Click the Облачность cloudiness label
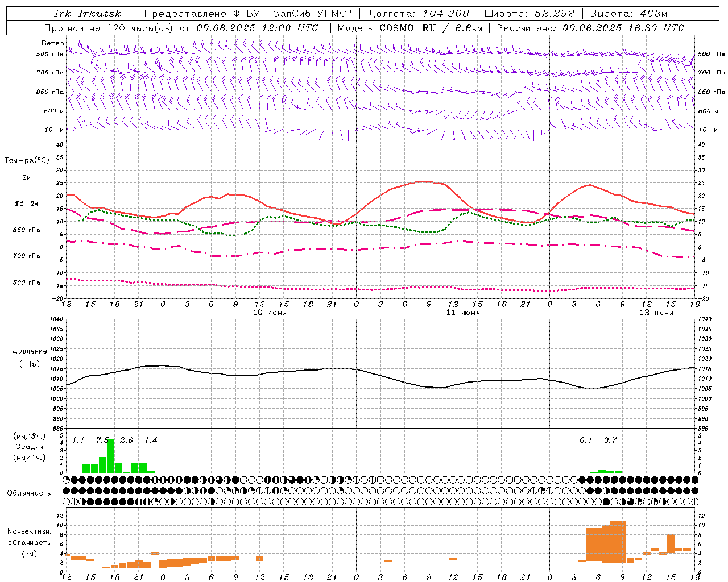 (x=29, y=493)
